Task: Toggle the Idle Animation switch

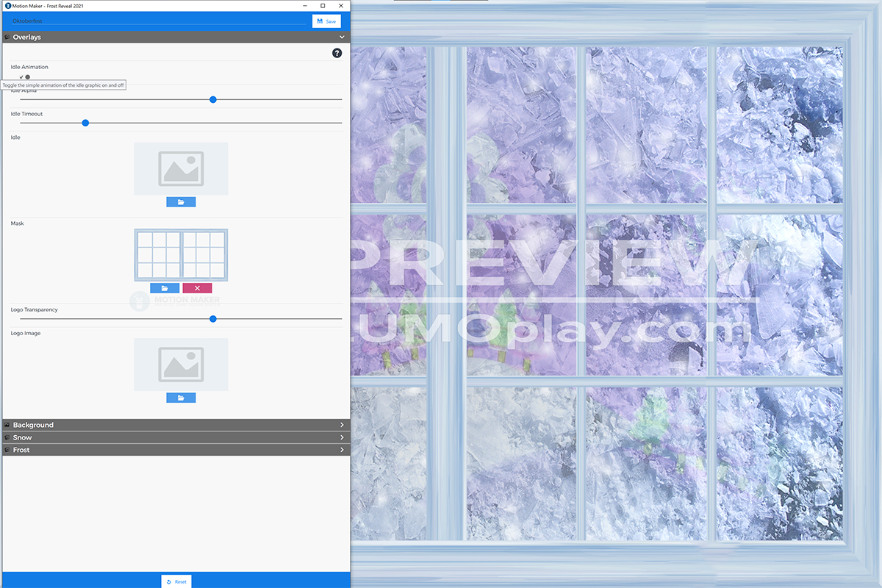Action: pyautogui.click(x=25, y=76)
